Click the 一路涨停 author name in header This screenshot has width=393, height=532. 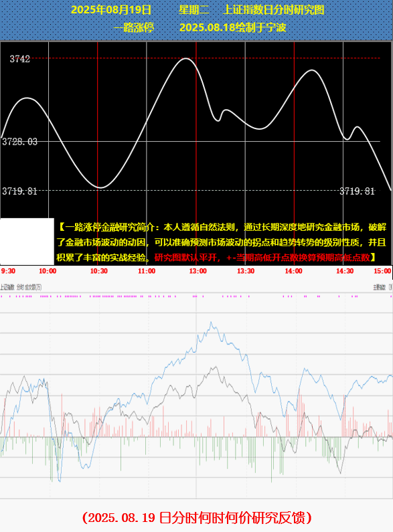pyautogui.click(x=133, y=27)
